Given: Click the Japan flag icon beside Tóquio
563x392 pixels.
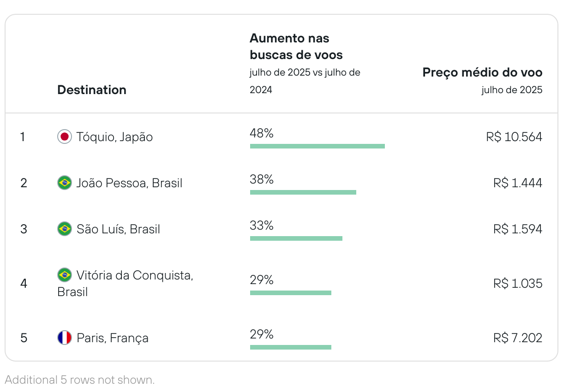Looking at the screenshot, I should coord(65,137).
